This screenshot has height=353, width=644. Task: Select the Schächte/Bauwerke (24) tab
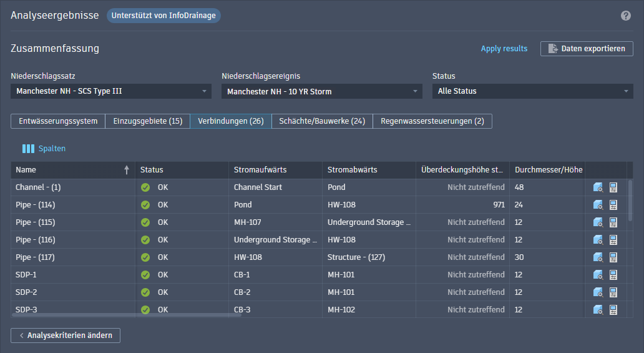(322, 121)
